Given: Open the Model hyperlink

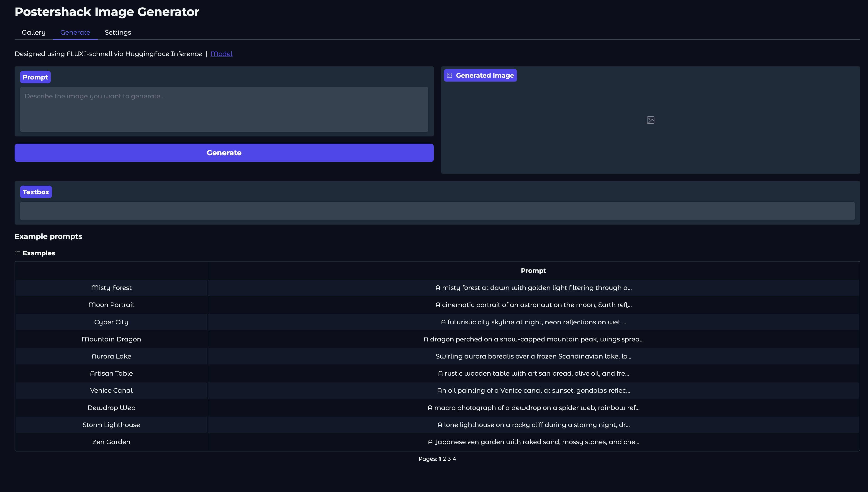Looking at the screenshot, I should click(221, 54).
